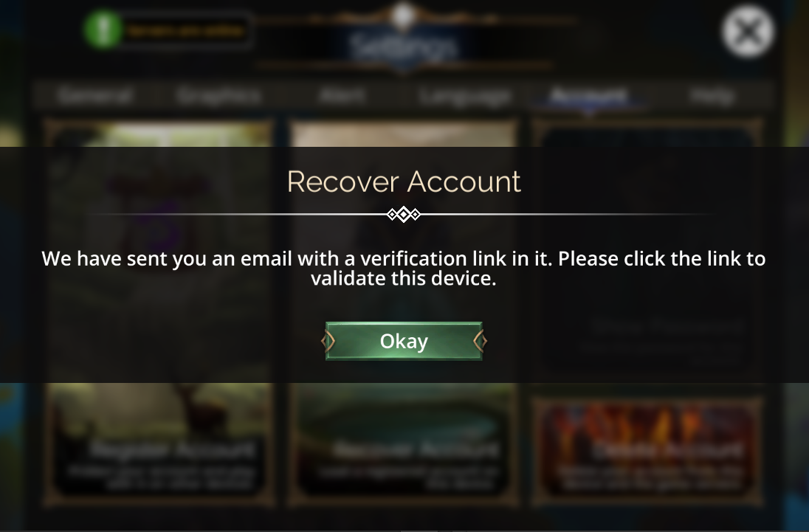Open the Alert tab
809x532 pixels.
coord(342,95)
